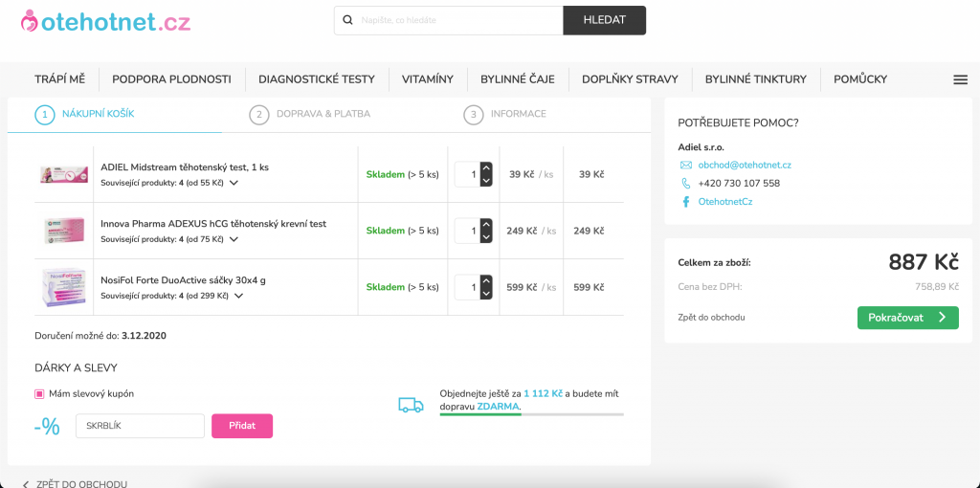Open NosiFol Forte DuoActive sáčky link

coord(183,280)
